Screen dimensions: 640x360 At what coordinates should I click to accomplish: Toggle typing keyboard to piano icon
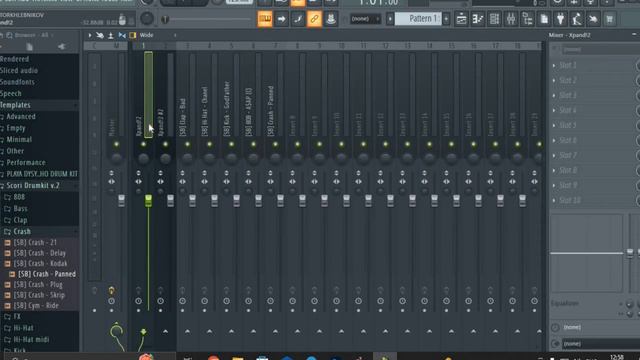tap(265, 19)
